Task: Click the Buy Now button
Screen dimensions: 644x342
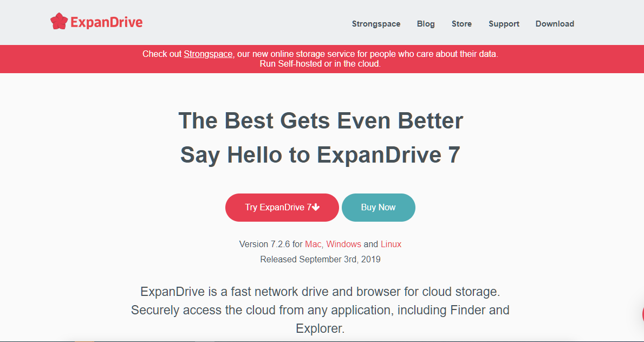Action: click(x=378, y=208)
